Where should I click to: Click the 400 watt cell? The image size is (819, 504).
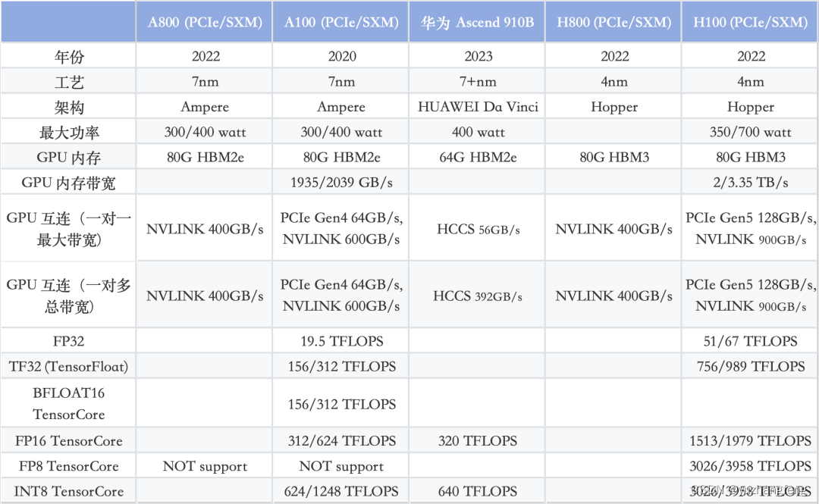(x=479, y=132)
